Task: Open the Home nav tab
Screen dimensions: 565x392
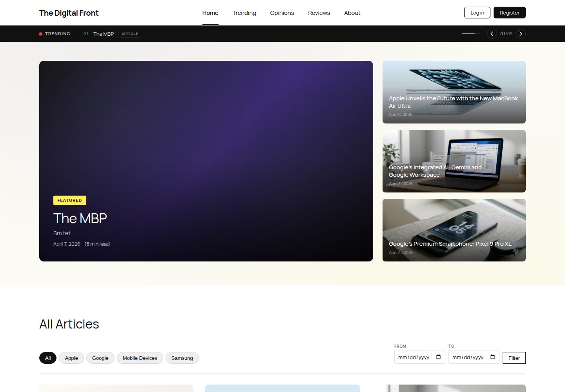Action: (210, 13)
